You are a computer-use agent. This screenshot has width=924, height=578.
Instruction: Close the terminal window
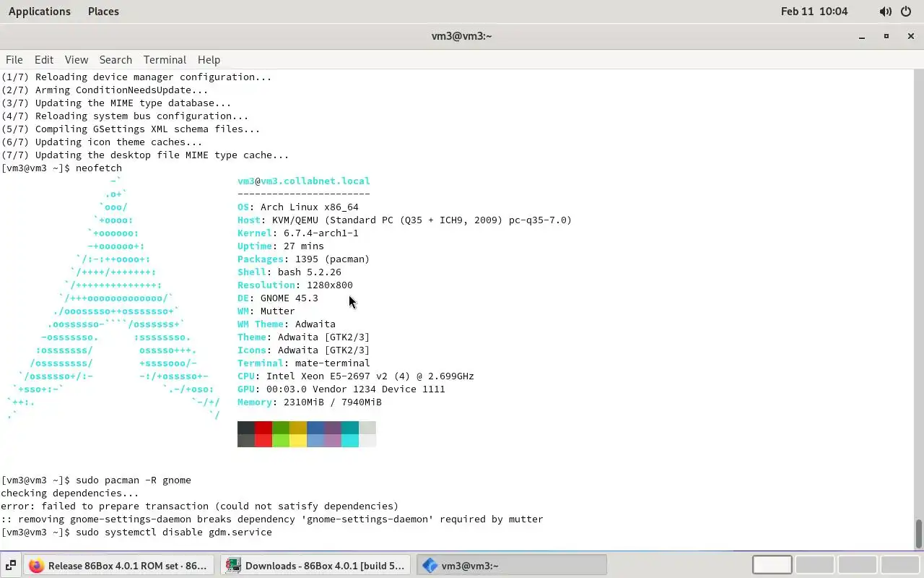point(910,36)
